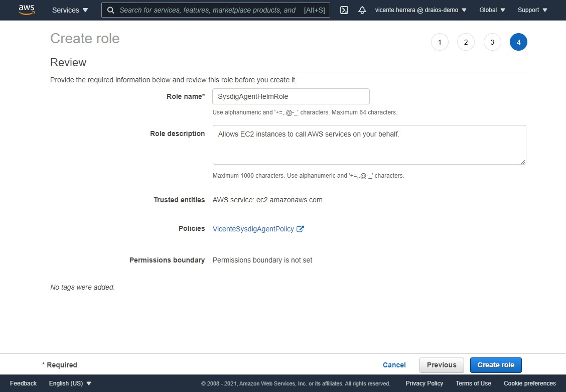The height and width of the screenshot is (392, 566).
Task: Jump to wizard step 2
Action: [x=466, y=42]
